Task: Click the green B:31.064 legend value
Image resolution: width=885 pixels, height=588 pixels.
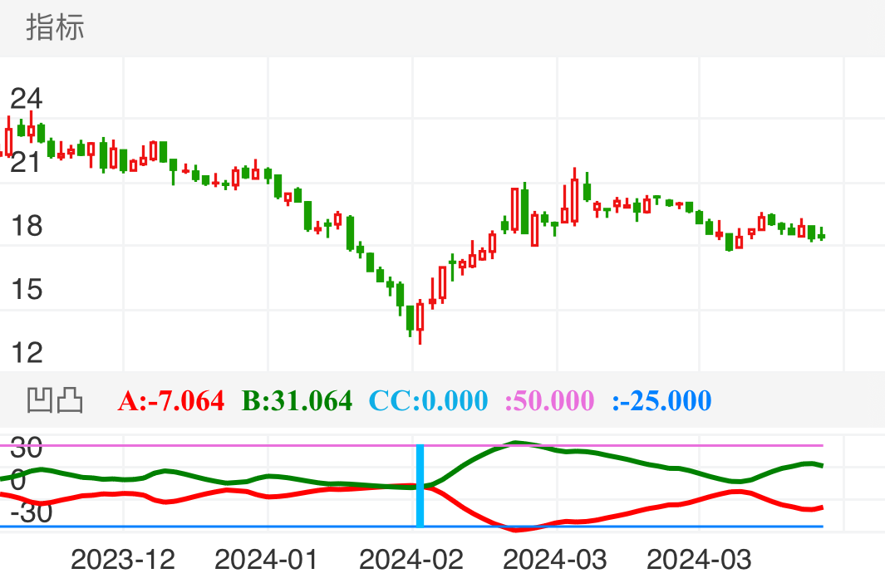Action: [x=297, y=401]
